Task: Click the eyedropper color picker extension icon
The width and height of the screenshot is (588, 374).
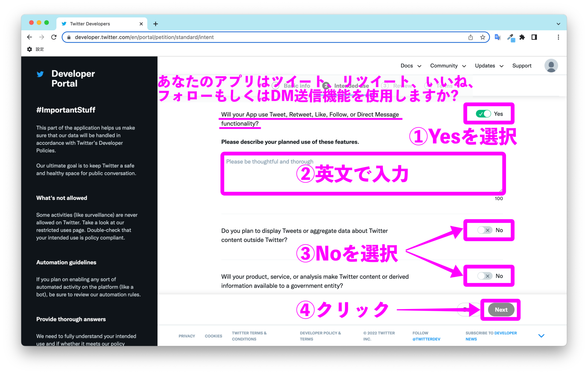Action: [511, 37]
